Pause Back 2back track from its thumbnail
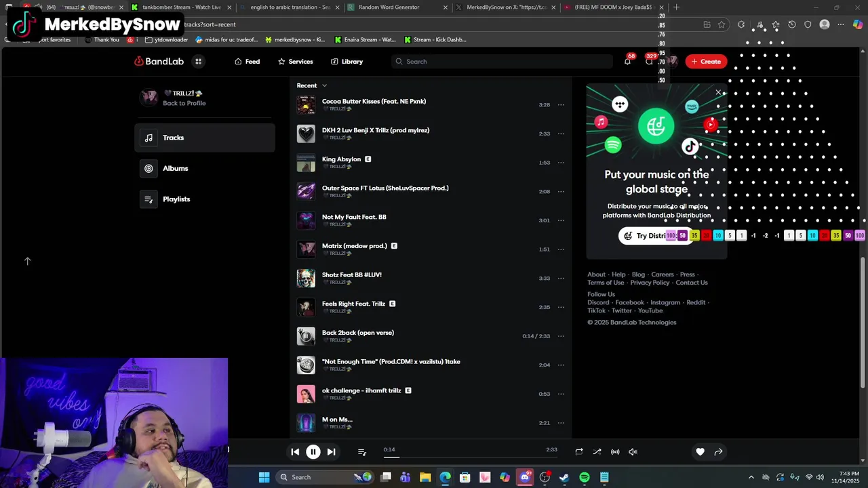 click(306, 336)
